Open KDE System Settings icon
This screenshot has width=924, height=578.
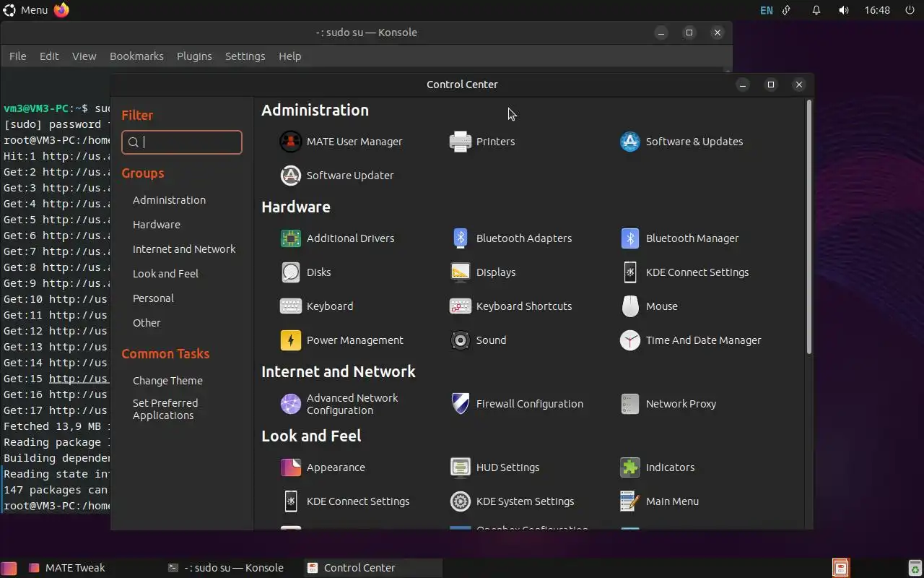tap(460, 501)
